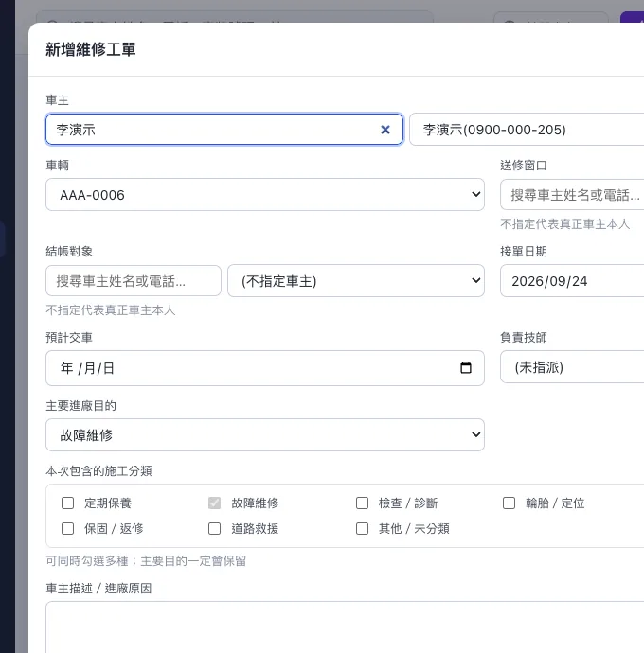644x653 pixels.
Task: Open the owner dropdown showing 李演示(0900-000-205)
Action: coord(527,130)
